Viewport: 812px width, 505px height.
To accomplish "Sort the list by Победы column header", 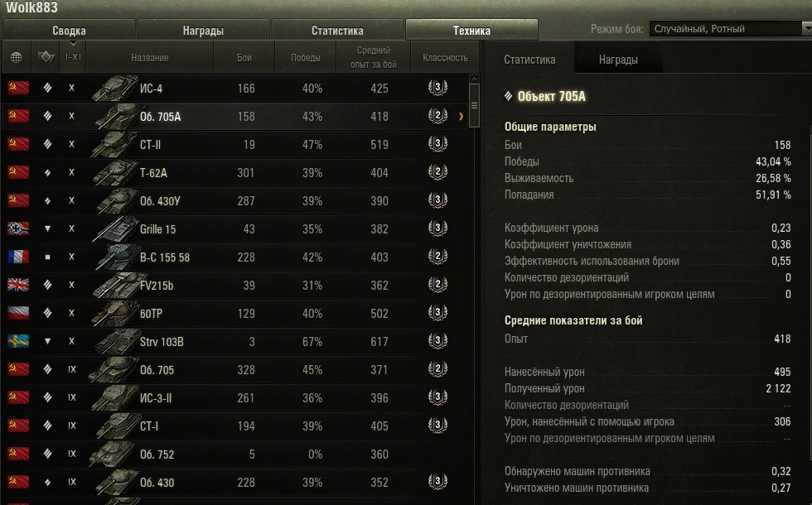I will coord(305,57).
